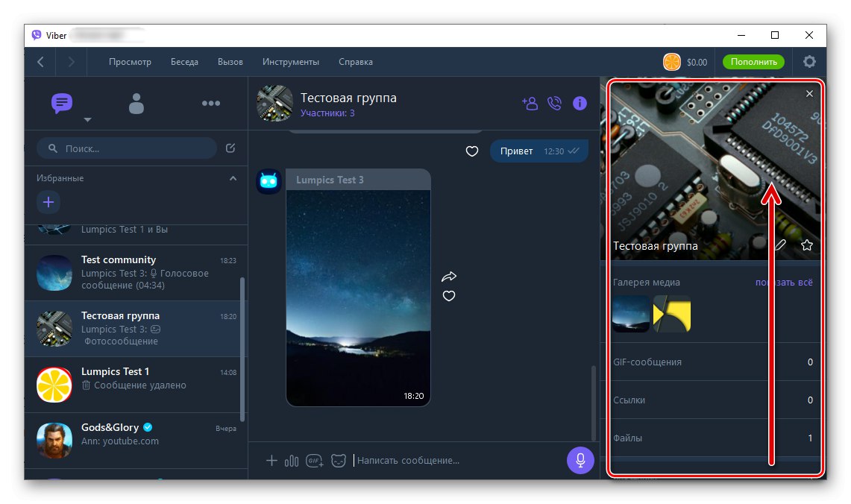Collapse the Избранные section
This screenshot has width=851, height=504.
click(x=233, y=178)
